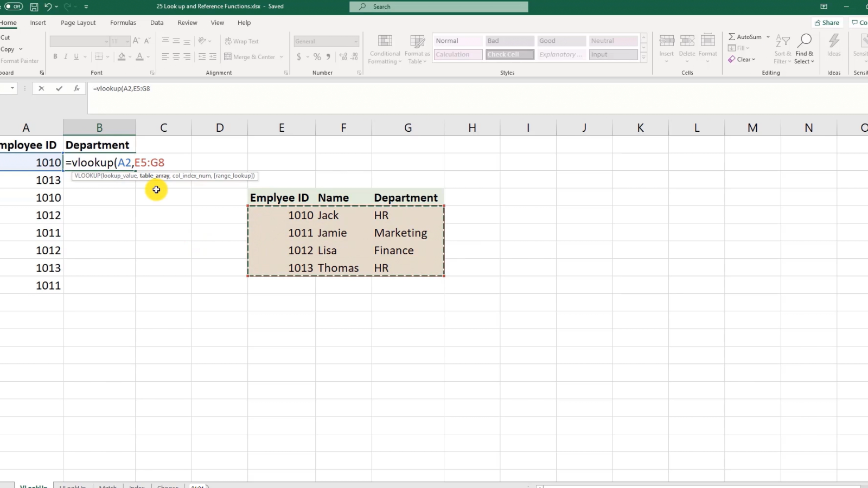The image size is (868, 488).
Task: Apply the Check Cell style
Action: coord(510,54)
